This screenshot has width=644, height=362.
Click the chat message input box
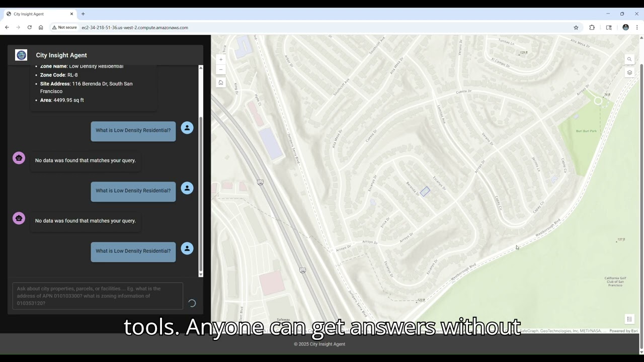pyautogui.click(x=98, y=296)
